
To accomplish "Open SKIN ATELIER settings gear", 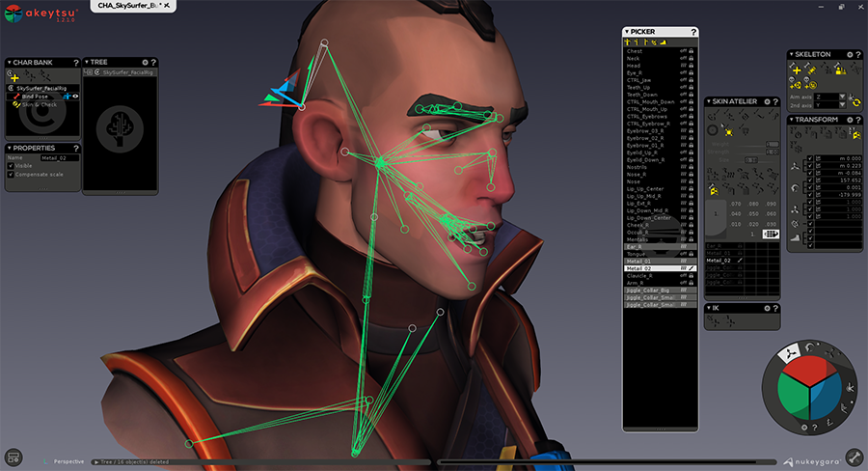I will click(x=767, y=101).
